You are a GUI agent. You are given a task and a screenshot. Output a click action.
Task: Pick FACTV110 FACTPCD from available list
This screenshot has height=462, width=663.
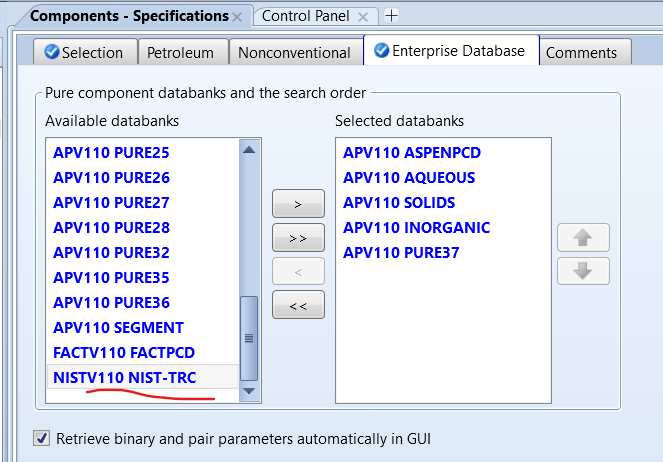click(x=124, y=352)
